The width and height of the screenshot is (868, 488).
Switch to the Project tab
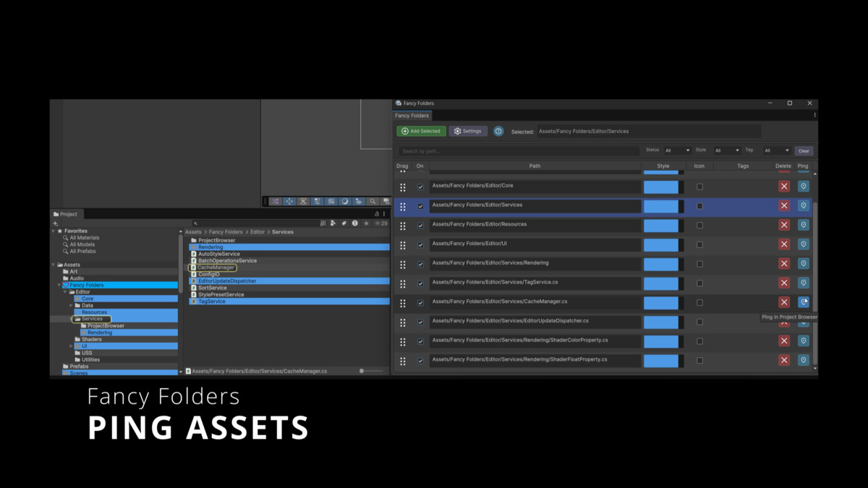pyautogui.click(x=65, y=214)
